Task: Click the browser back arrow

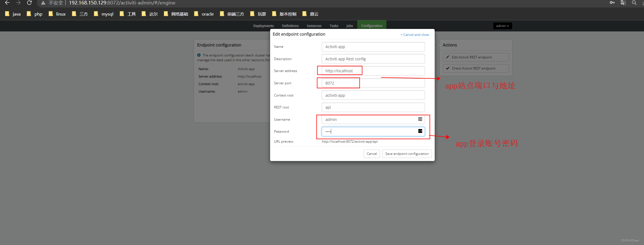Action: (x=7, y=3)
